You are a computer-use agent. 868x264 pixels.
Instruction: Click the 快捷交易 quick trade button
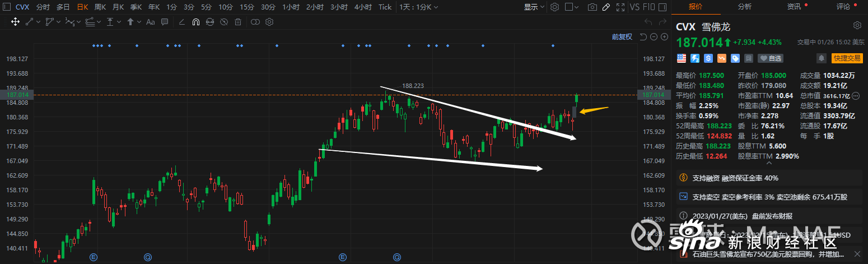click(x=847, y=58)
